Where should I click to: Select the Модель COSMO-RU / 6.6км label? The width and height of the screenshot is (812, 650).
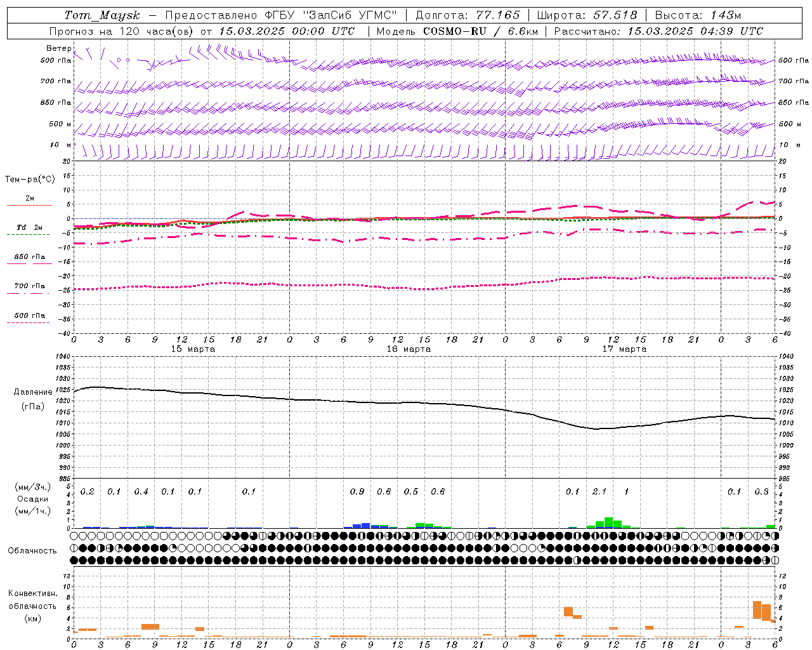click(457, 31)
